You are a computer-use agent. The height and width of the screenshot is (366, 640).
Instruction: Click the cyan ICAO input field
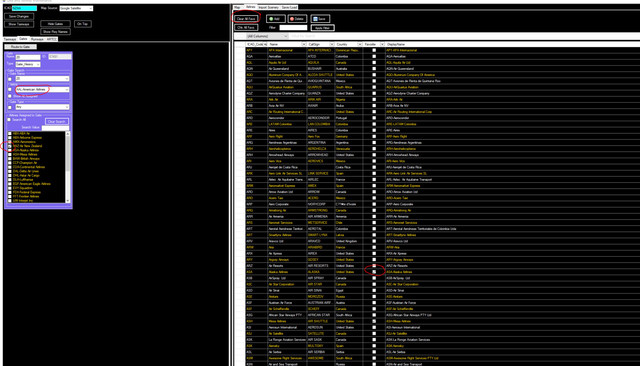pos(24,8)
